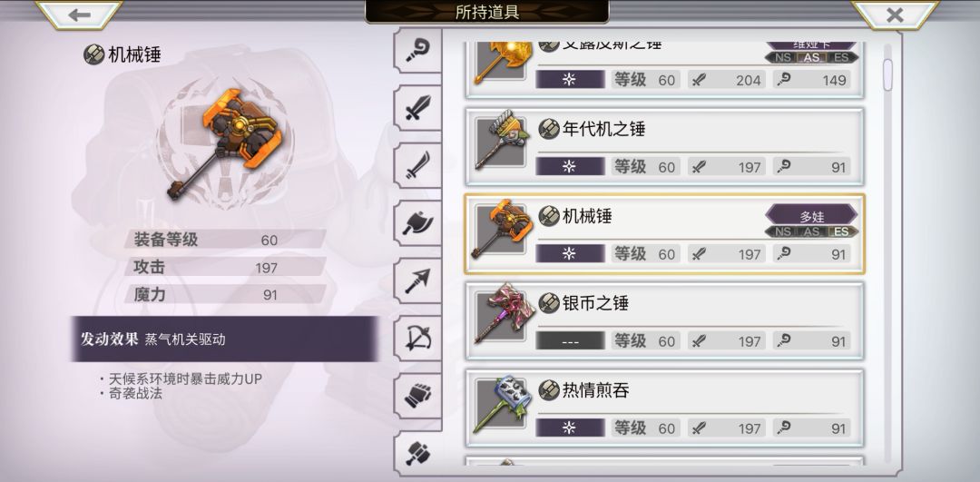Screen dimensions: 980x482
Task: Select the hammer weapon category tab
Action: click(x=417, y=453)
